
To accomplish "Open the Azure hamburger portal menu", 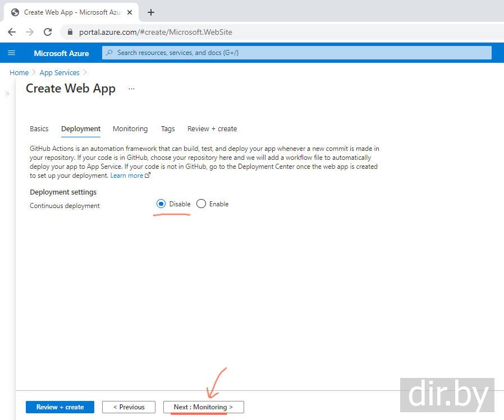I will tap(11, 53).
